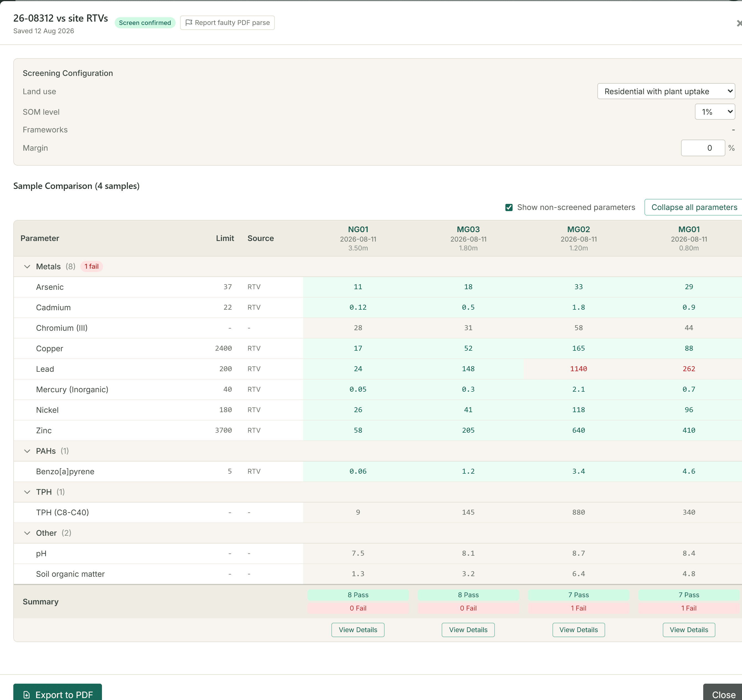The width and height of the screenshot is (742, 700).
Task: Click the pH value 8.7 for MG02
Action: (579, 553)
